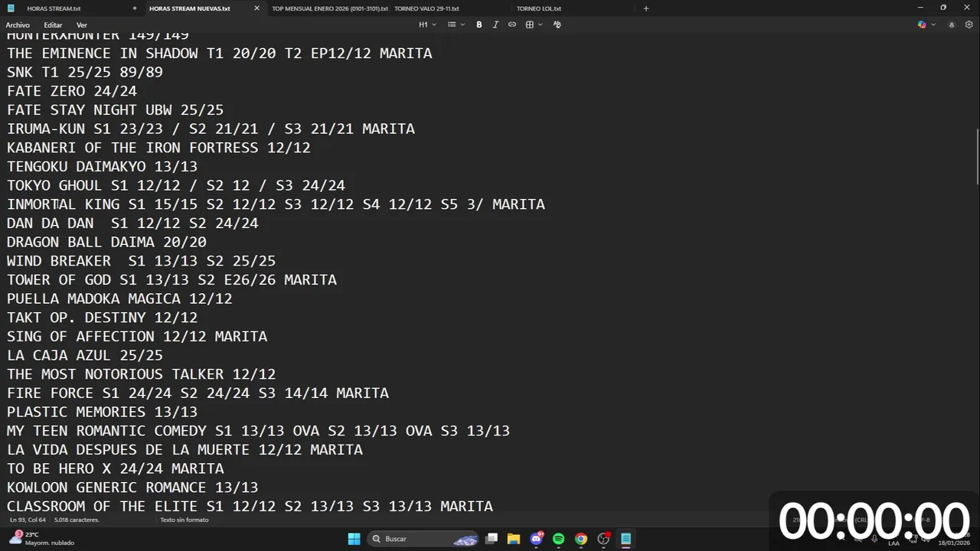The height and width of the screenshot is (551, 980).
Task: Click the line SING OF AFFECTION 12/12 MARITA
Action: [x=137, y=337]
